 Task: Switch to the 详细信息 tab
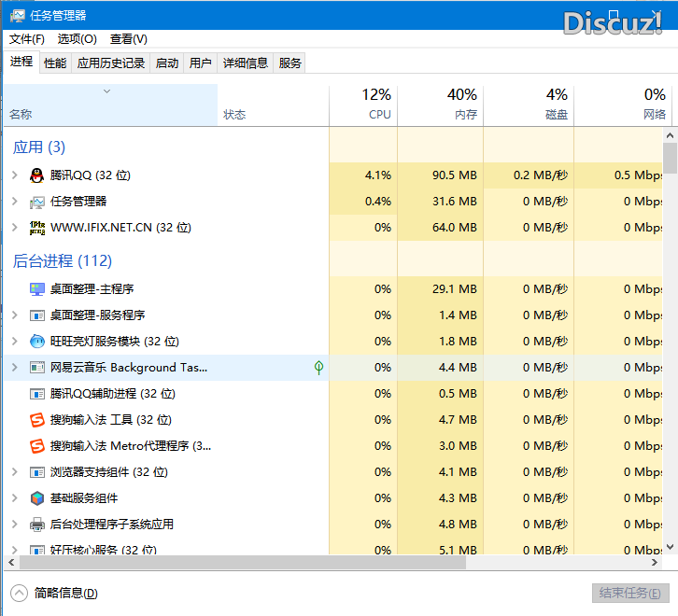click(246, 63)
